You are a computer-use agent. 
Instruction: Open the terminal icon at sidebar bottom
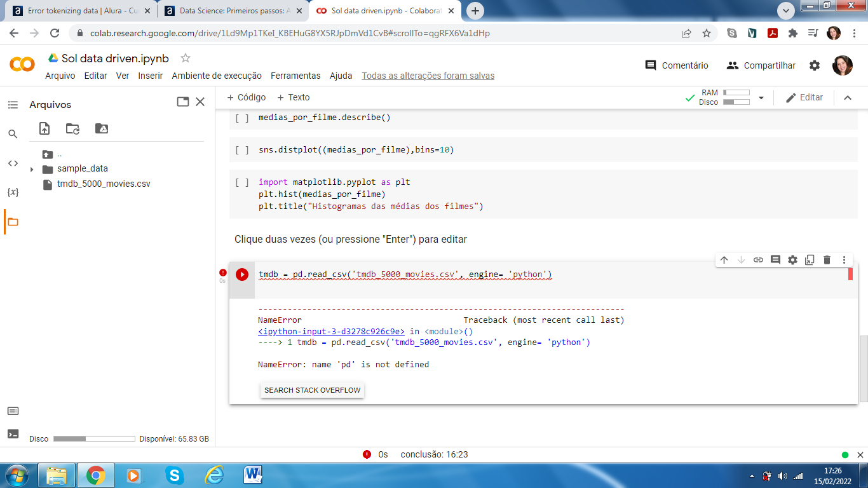(x=13, y=434)
